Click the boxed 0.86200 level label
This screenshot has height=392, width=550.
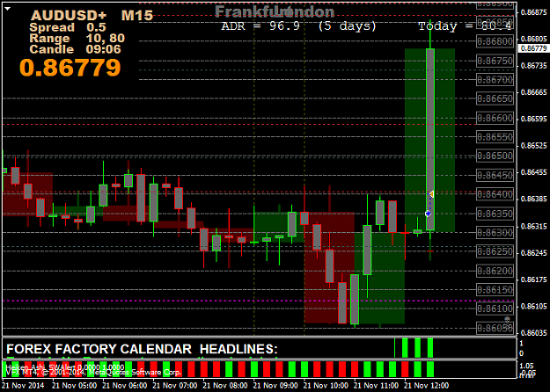[495, 271]
